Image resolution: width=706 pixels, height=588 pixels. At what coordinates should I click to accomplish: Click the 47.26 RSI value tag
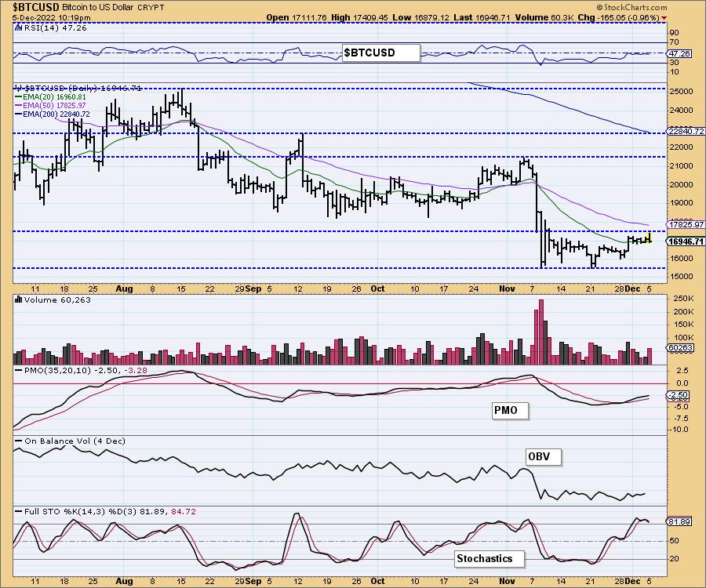point(679,53)
